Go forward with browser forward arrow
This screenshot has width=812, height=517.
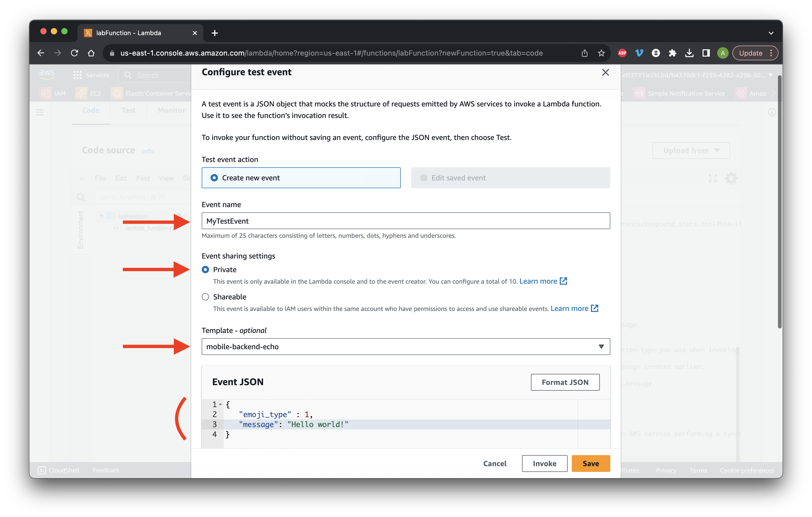[x=58, y=53]
